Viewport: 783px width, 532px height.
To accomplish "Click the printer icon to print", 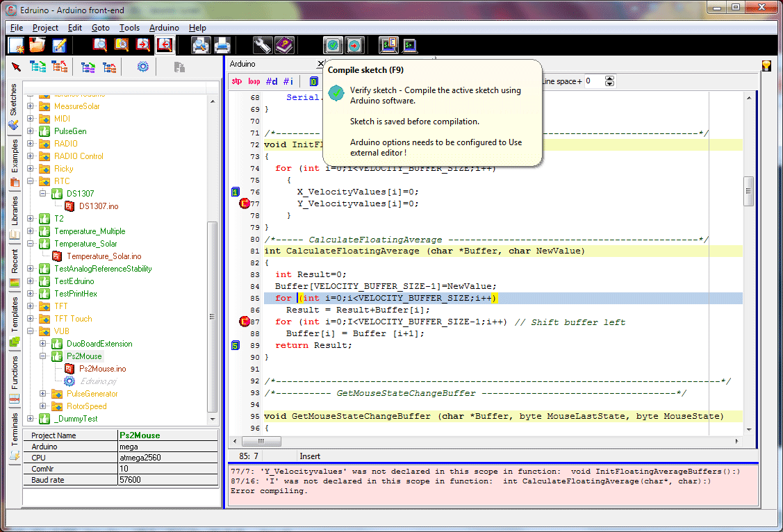I will point(222,45).
